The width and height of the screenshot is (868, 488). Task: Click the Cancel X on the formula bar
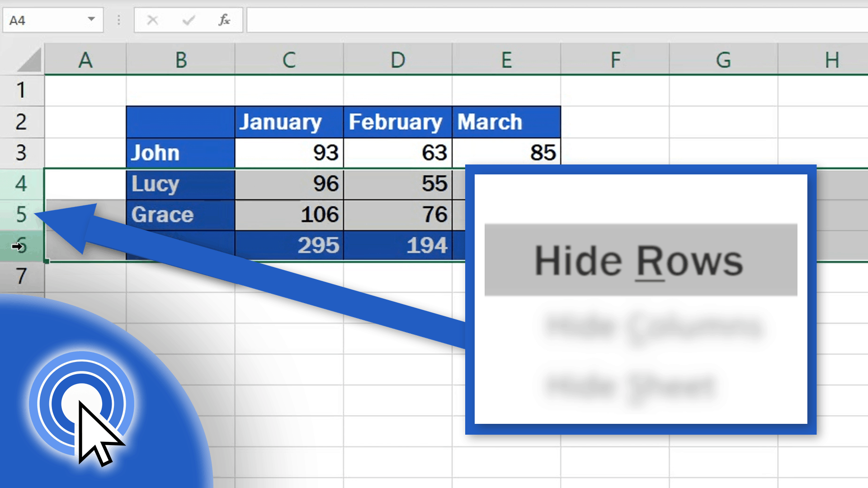[x=152, y=20]
